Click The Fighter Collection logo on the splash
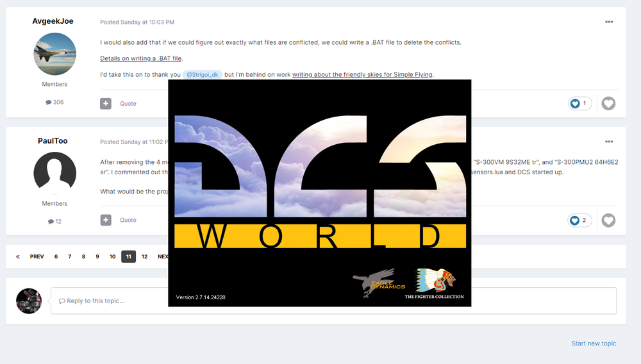641x364 pixels. point(435,284)
